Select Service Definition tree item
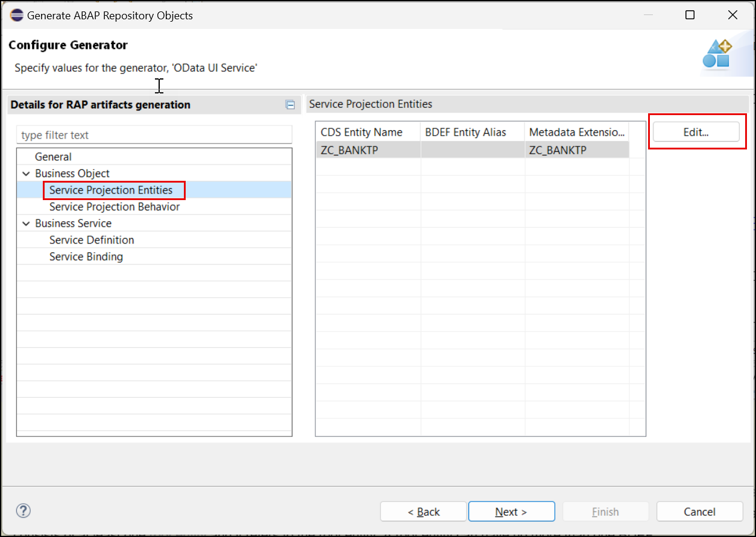Viewport: 756px width, 537px height. pos(92,240)
